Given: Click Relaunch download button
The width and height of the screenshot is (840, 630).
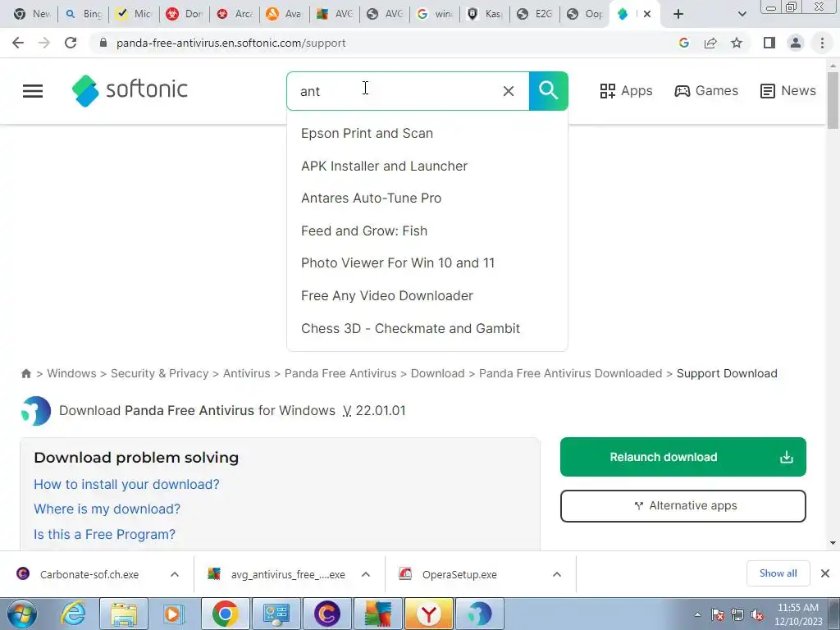Looking at the screenshot, I should tap(683, 457).
